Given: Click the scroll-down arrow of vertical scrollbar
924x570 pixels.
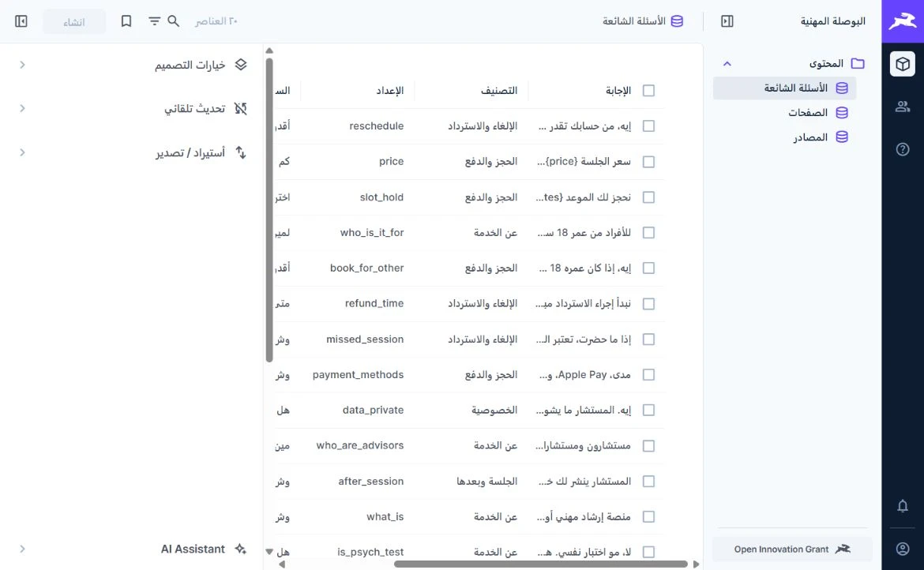Looking at the screenshot, I should pos(269,552).
